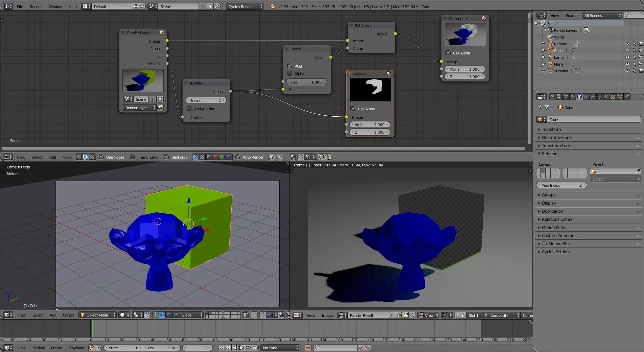Open the Object Mode dropdown

[97, 315]
